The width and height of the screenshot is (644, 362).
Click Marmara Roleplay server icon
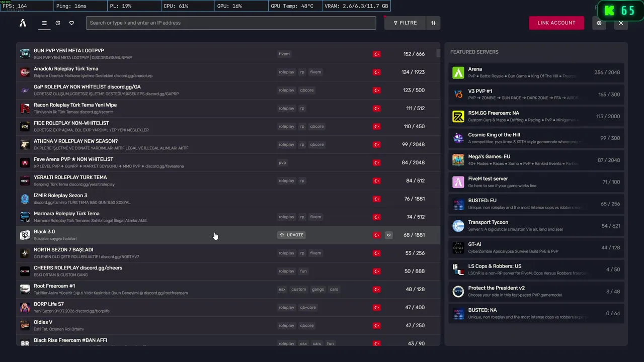pyautogui.click(x=25, y=217)
